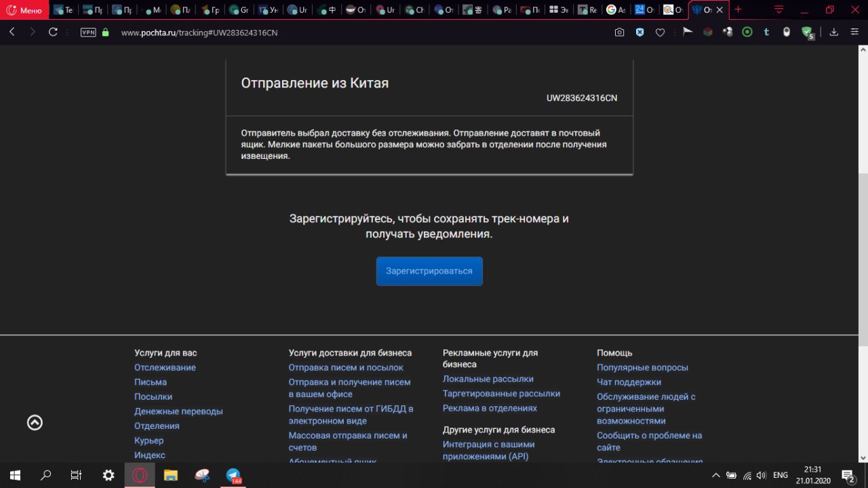This screenshot has width=868, height=488.
Task: Open the volume control in tray
Action: 762,475
